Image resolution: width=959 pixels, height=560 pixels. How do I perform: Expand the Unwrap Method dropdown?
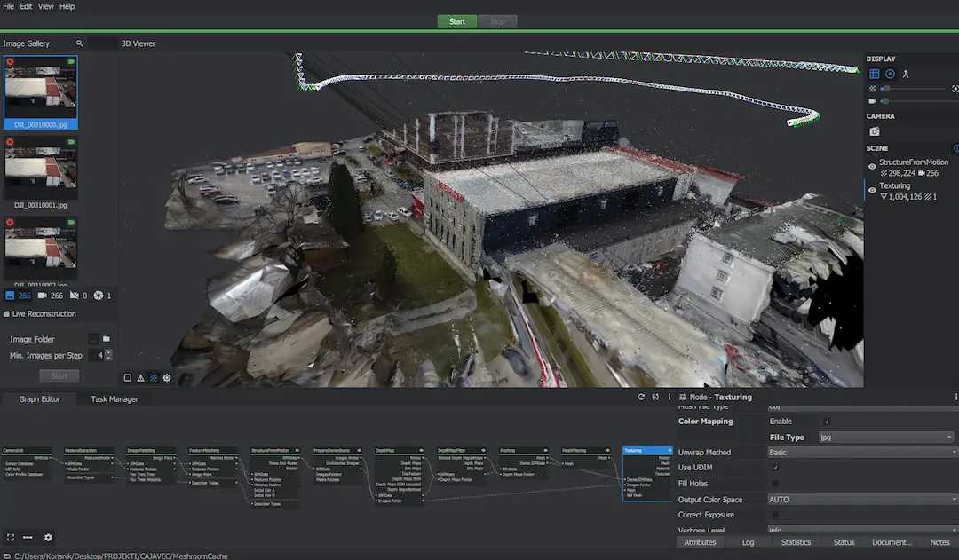tap(860, 453)
